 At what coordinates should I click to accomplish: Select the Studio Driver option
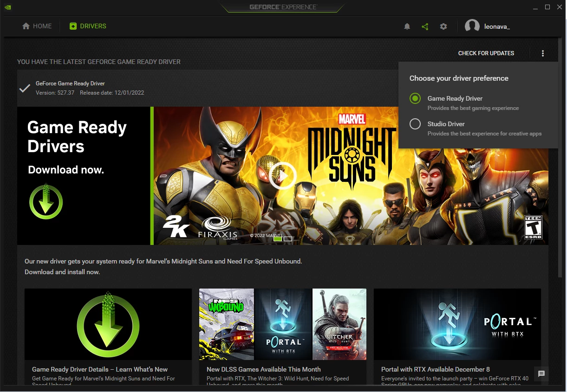coord(415,124)
